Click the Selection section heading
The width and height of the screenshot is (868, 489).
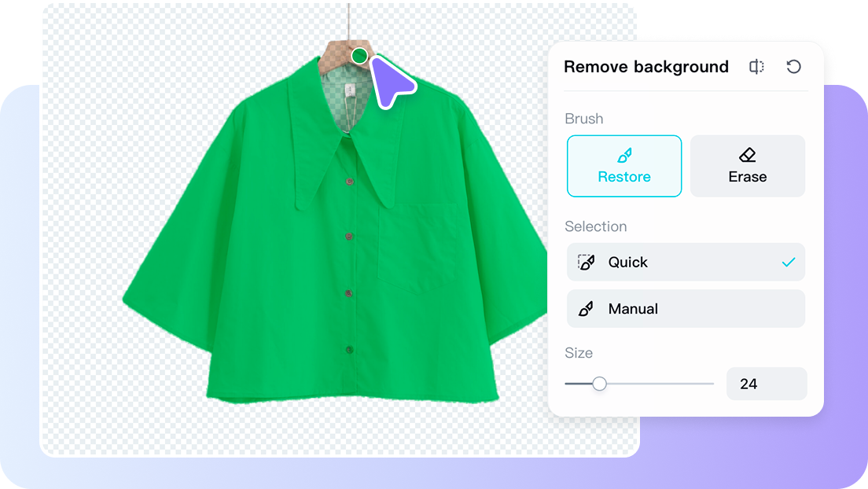click(x=596, y=226)
